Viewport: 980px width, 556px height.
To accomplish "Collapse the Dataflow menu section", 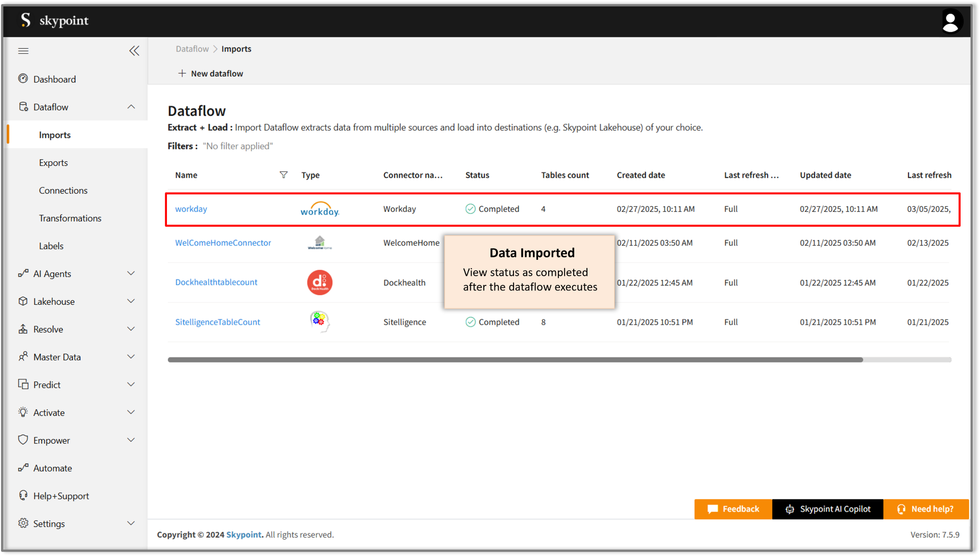I will 131,107.
